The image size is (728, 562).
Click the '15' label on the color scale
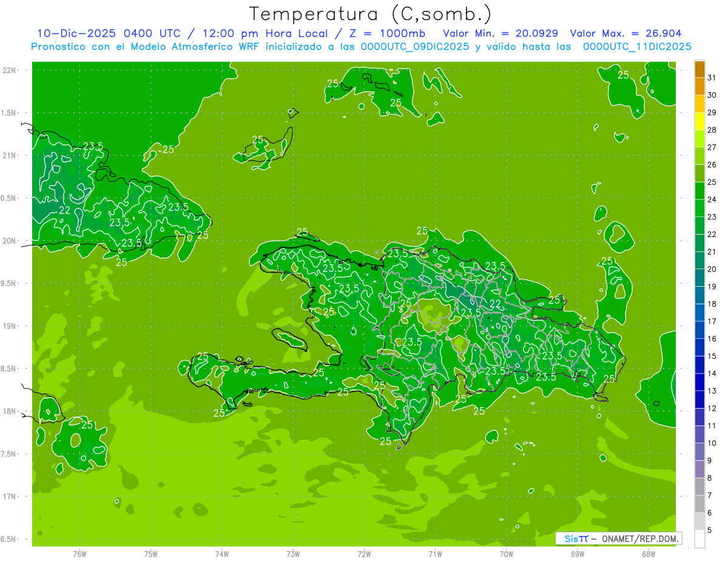pos(712,356)
